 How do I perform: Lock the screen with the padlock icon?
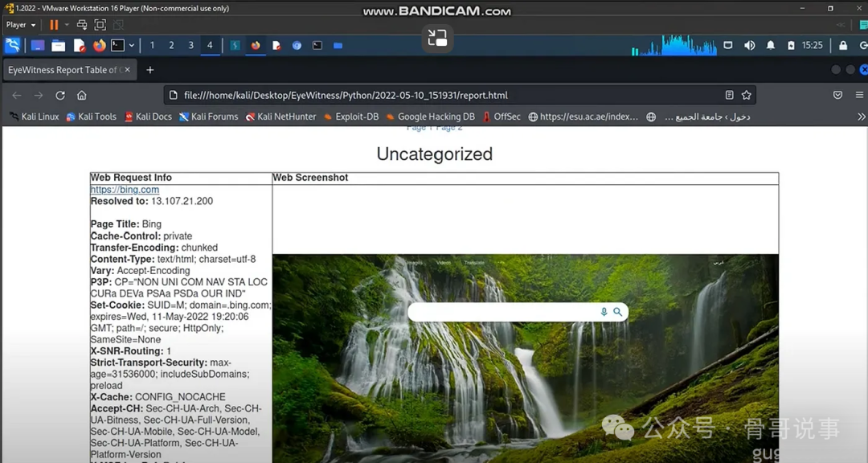[843, 45]
